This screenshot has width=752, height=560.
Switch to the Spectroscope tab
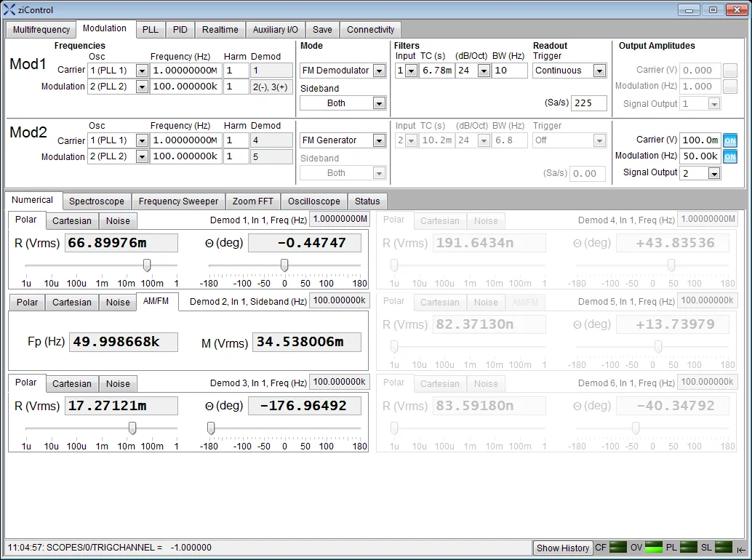(x=97, y=201)
